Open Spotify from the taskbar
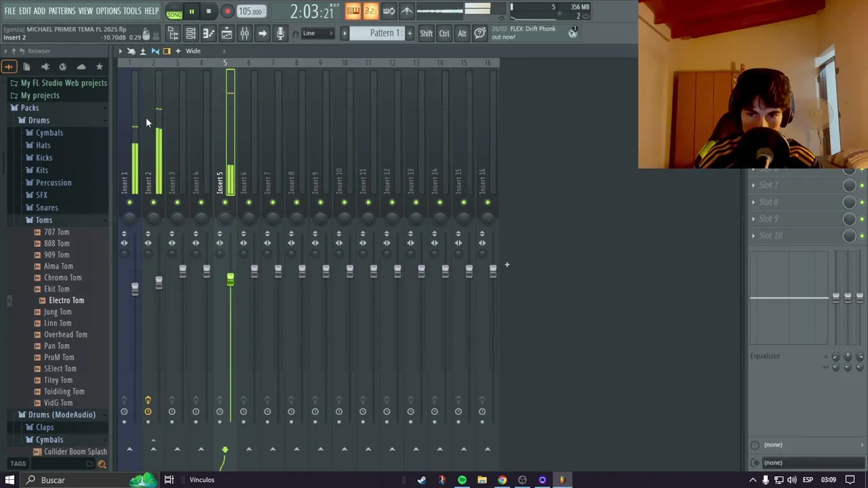 pos(462,481)
